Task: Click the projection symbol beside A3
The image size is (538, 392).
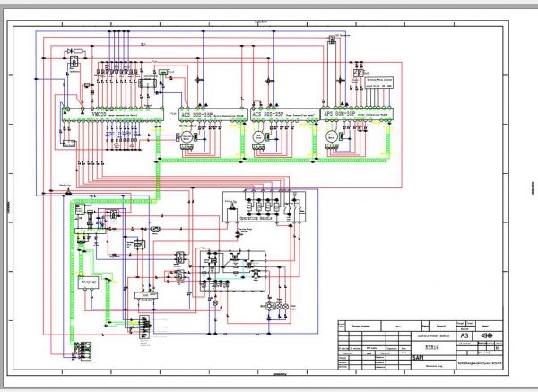Action: pos(487,335)
